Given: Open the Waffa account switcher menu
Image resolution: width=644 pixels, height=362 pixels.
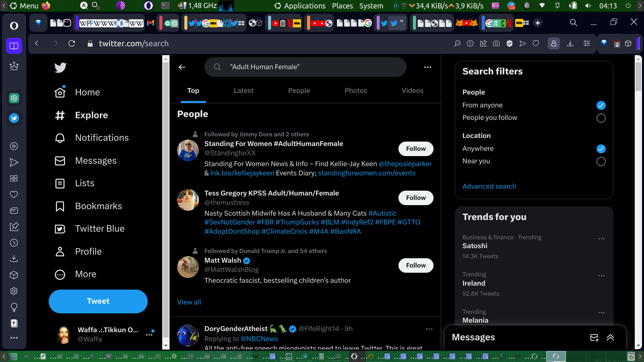Looking at the screenshot, I should pyautogui.click(x=149, y=334).
